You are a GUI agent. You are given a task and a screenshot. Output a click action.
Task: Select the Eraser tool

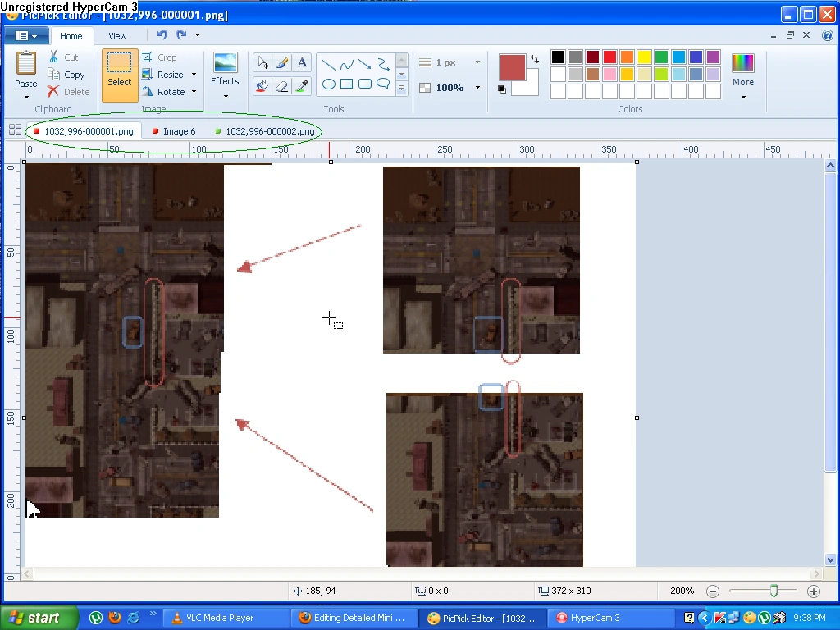[x=282, y=85]
